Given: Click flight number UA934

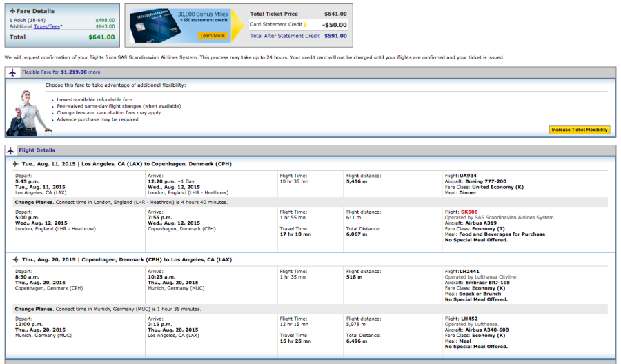Looking at the screenshot, I should pos(468,176).
